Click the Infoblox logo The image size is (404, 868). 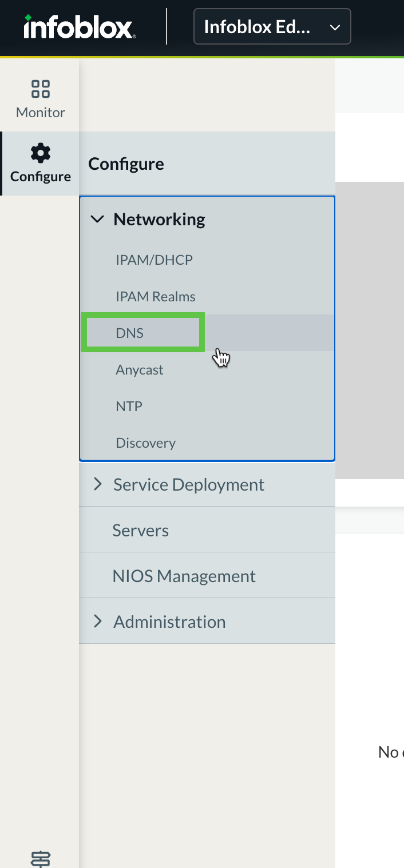tap(79, 27)
